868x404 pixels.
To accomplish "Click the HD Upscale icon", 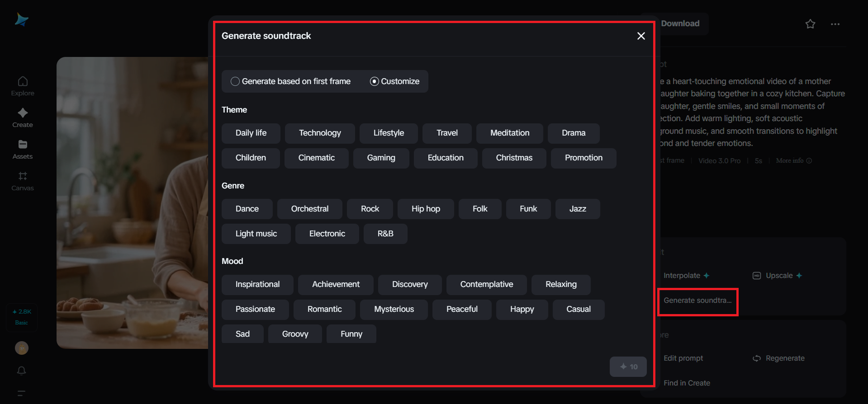I will [x=757, y=275].
